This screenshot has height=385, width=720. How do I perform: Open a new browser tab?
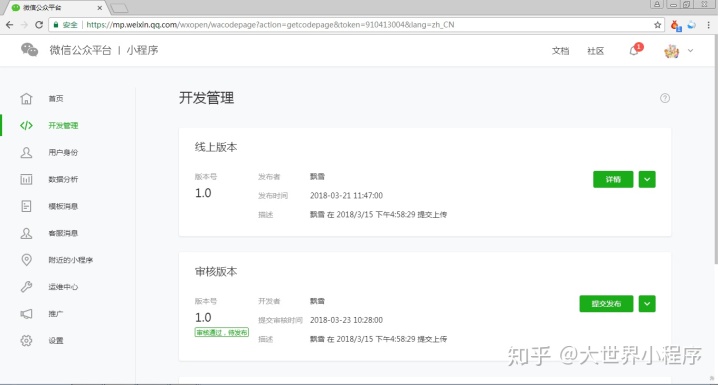click(119, 8)
